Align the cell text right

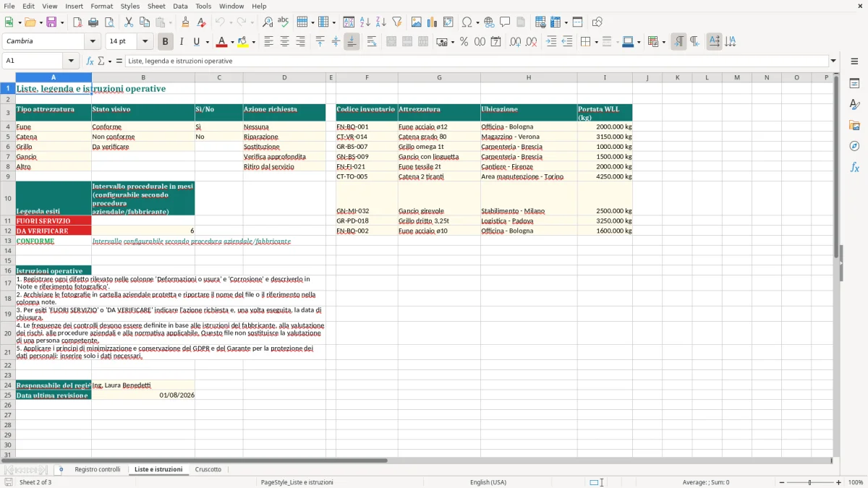[300, 42]
